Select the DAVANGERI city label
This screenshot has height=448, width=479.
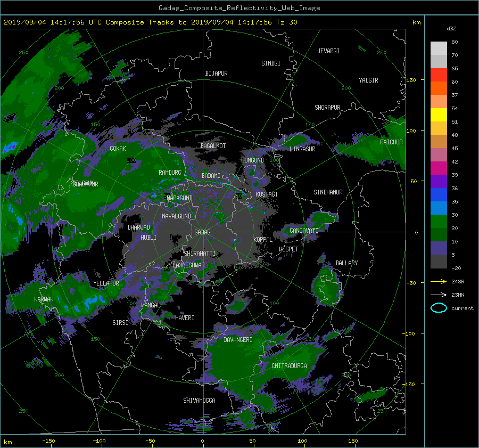[238, 340]
